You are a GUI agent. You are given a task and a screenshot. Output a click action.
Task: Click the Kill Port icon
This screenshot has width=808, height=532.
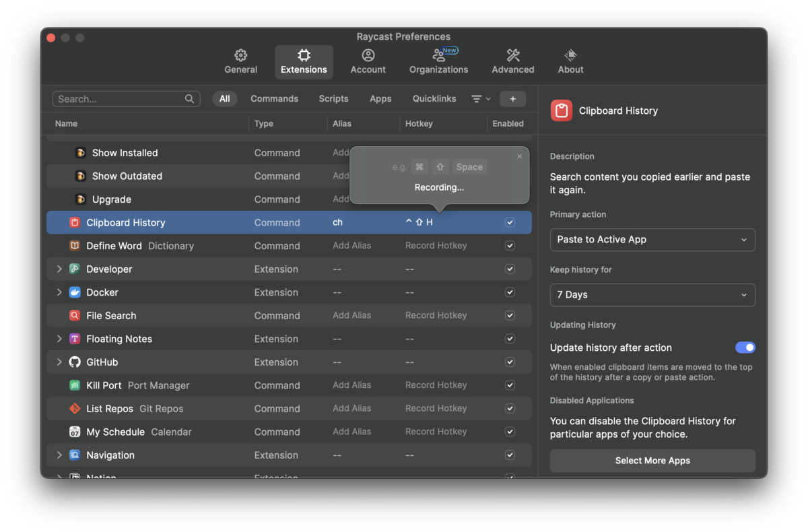[75, 385]
